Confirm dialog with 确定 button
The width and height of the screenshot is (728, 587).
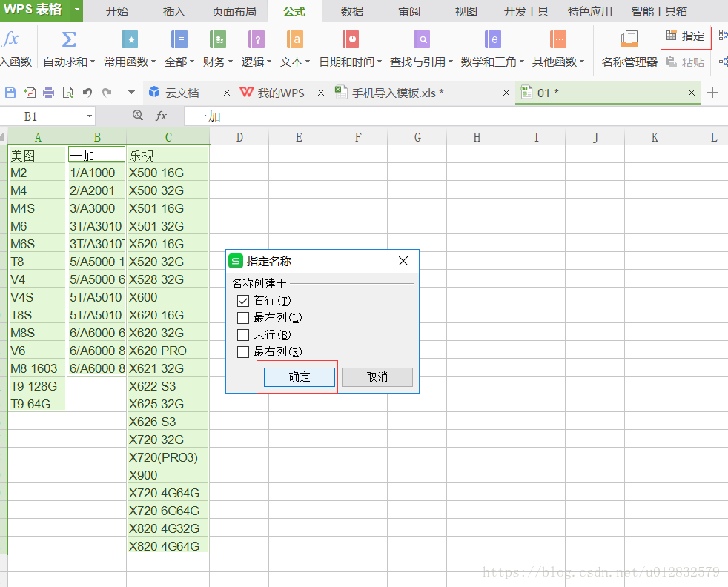299,377
